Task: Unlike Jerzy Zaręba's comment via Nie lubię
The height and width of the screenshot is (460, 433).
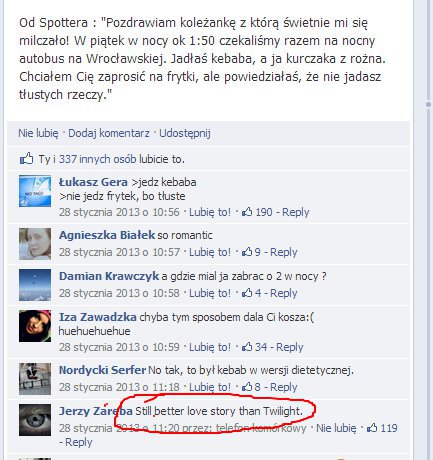Action: (336, 428)
